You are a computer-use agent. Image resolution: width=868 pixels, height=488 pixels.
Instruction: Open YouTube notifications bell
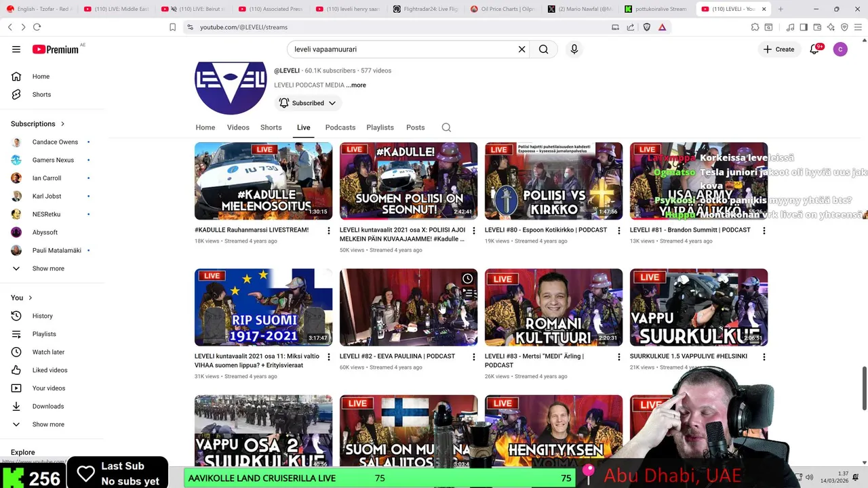(815, 49)
